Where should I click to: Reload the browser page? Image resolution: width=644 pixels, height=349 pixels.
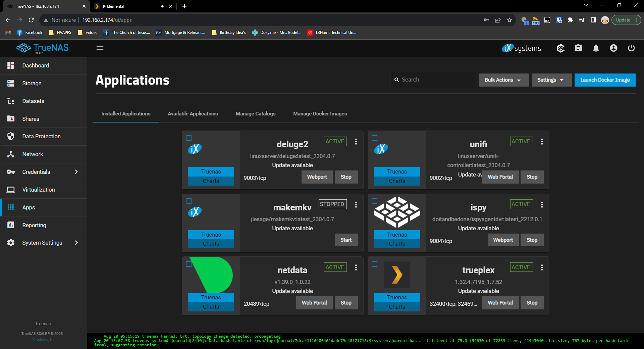coord(31,20)
